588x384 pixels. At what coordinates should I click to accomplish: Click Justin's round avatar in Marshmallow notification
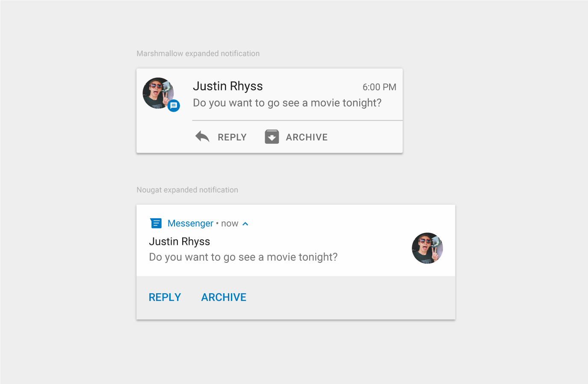157,92
